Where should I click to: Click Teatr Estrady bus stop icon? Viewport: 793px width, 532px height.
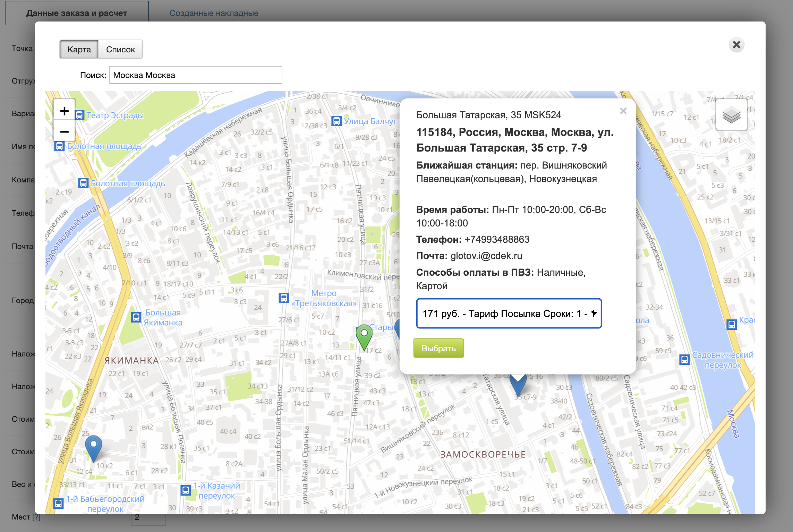click(79, 115)
